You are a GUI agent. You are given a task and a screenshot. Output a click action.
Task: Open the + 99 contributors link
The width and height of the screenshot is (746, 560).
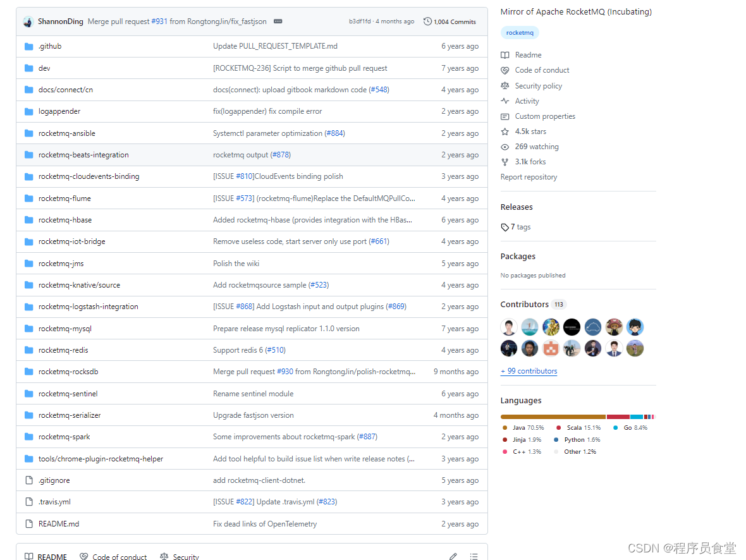(x=529, y=371)
